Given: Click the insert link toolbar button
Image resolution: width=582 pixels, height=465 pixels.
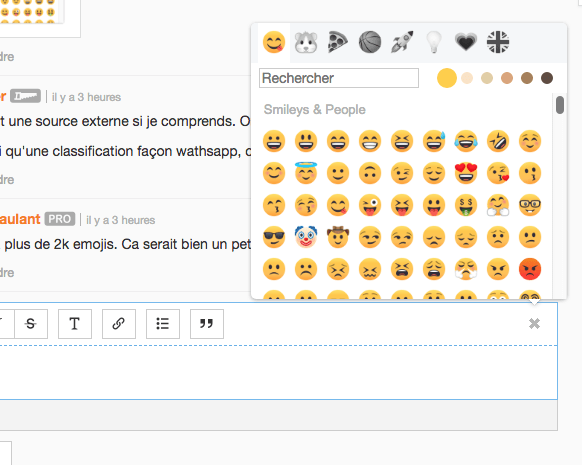Looking at the screenshot, I should tap(119, 324).
